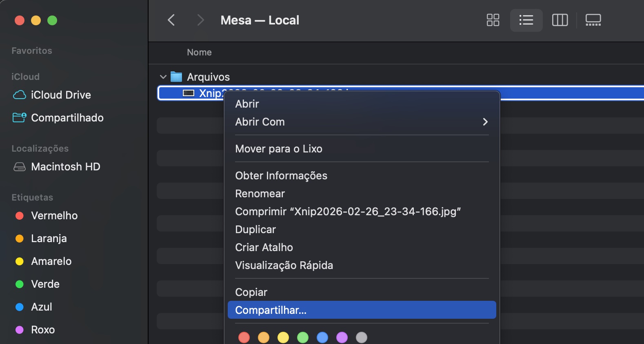Open iCloud Drive from the sidebar
The height and width of the screenshot is (344, 644).
pos(61,95)
